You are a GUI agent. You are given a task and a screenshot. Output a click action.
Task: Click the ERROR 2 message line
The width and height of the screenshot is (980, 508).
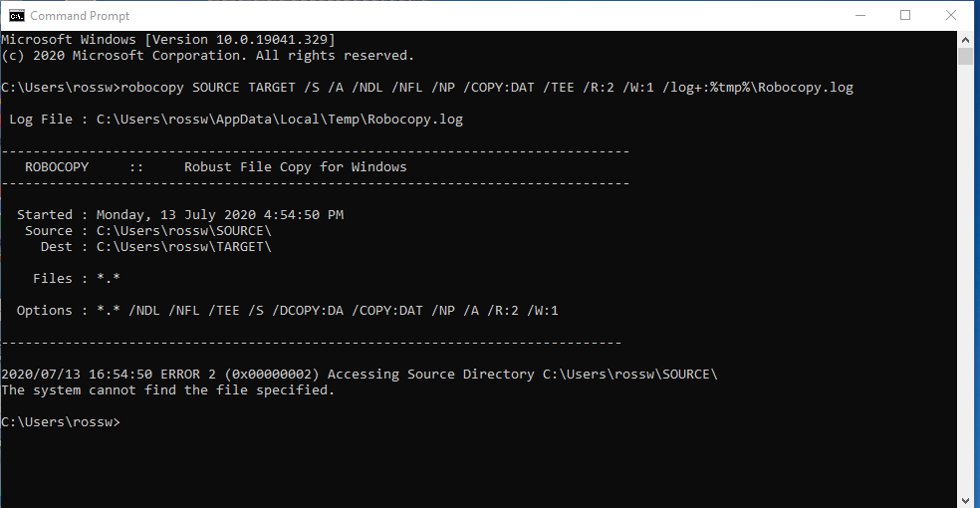coord(359,375)
